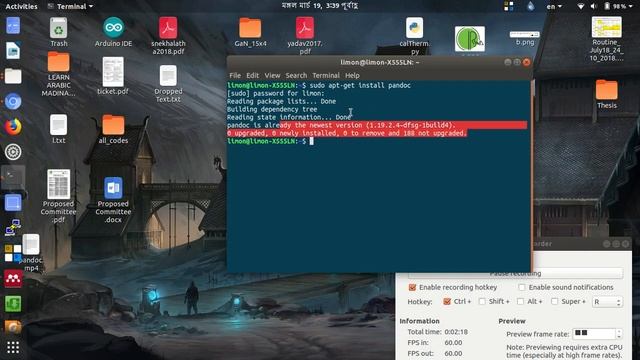Toggle the Shift + hotkey checkbox
The height and width of the screenshot is (360, 640).
(x=482, y=301)
